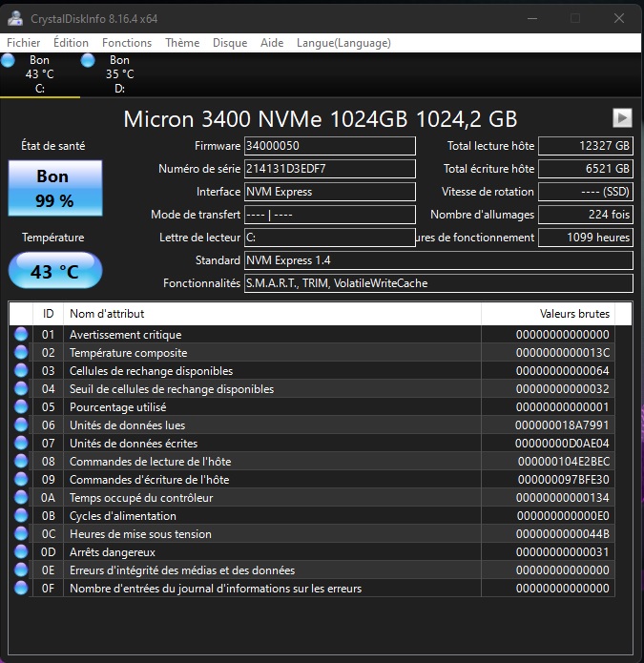Click the CrystalDiskInfo app icon in title bar
Image resolution: width=644 pixels, height=663 pixels.
15,18
